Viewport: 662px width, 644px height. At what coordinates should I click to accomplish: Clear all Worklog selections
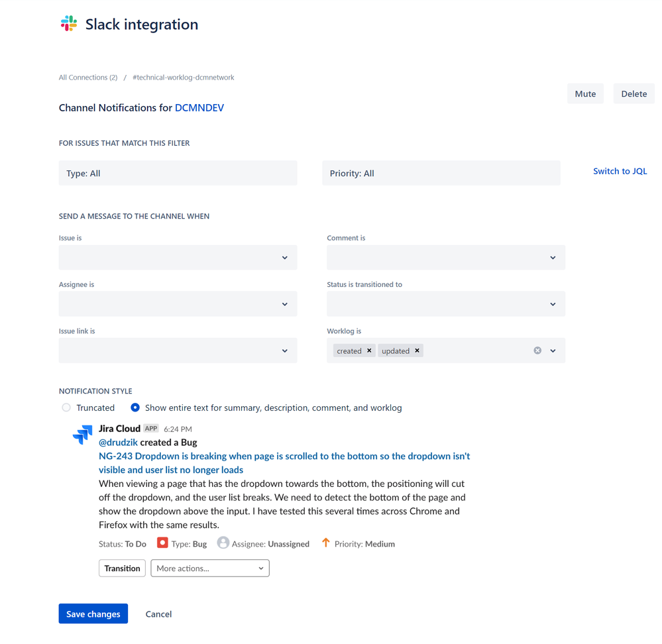(x=537, y=350)
